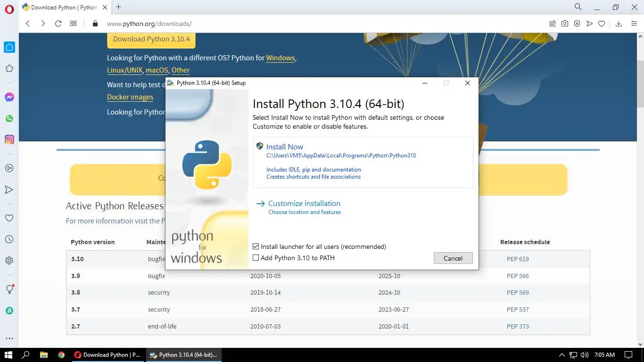Viewport: 644px width, 362px height.
Task: Open Windows taskbar search
Action: click(26, 355)
